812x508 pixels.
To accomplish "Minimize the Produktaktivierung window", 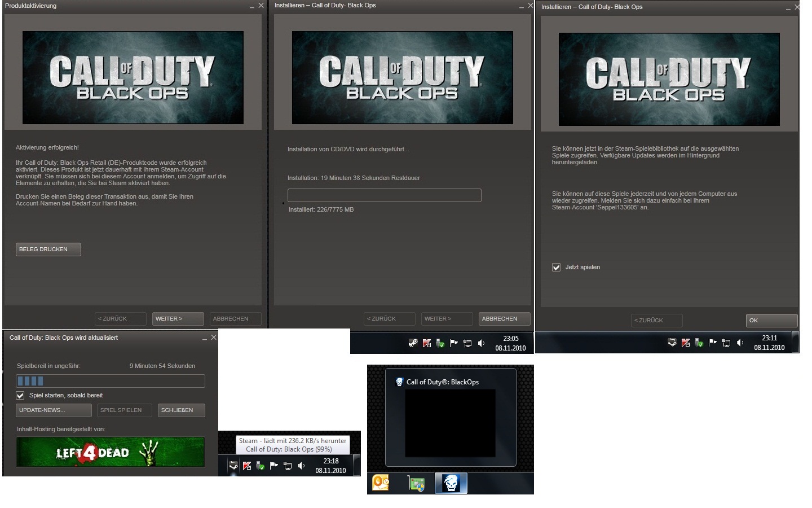I will 252,6.
